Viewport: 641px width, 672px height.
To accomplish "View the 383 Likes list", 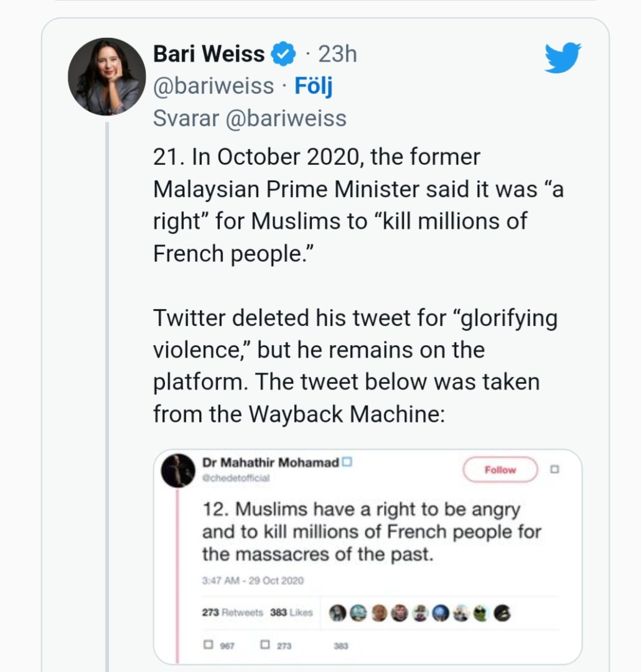I will (x=291, y=613).
